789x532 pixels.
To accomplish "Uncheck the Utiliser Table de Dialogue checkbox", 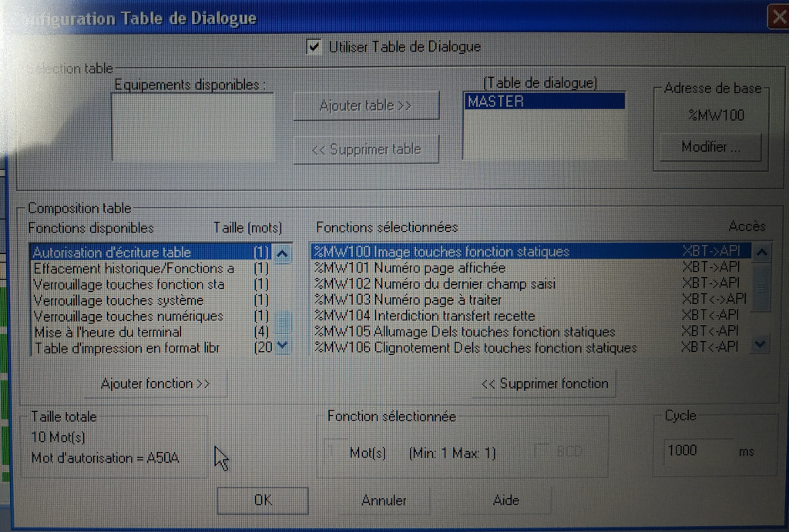I will [x=314, y=47].
